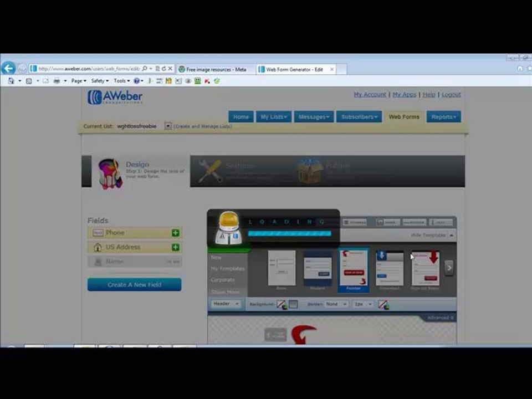Open the Background color picker icon
Image resolution: width=532 pixels, height=399 pixels.
282,304
